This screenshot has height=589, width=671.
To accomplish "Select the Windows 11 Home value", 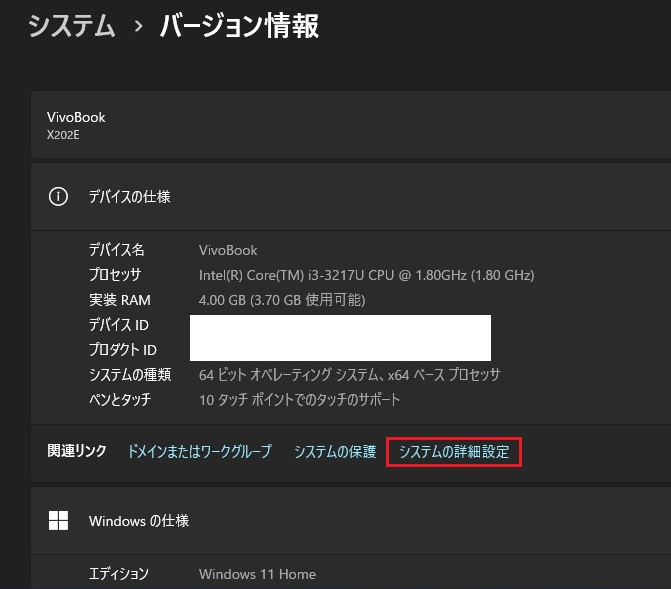I will (x=258, y=574).
